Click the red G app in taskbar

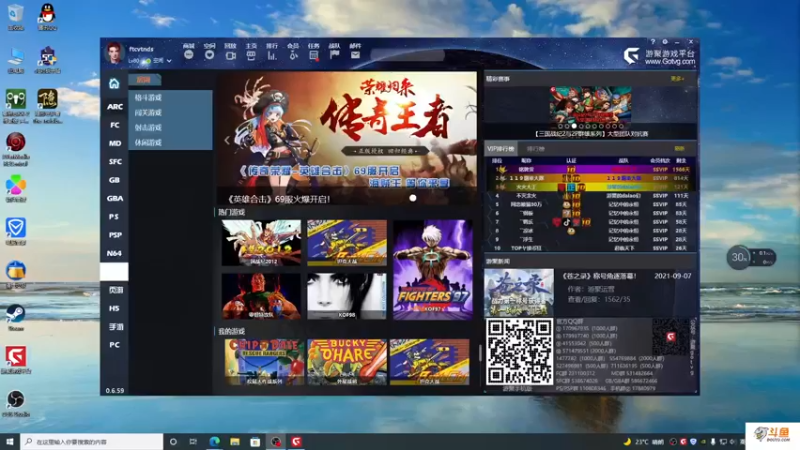click(x=296, y=442)
